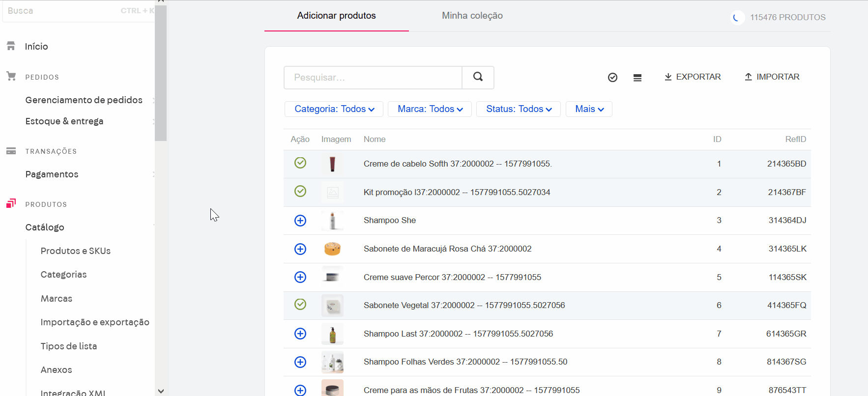Click the EXPORTAR button
The height and width of the screenshot is (396, 868).
[x=693, y=77]
